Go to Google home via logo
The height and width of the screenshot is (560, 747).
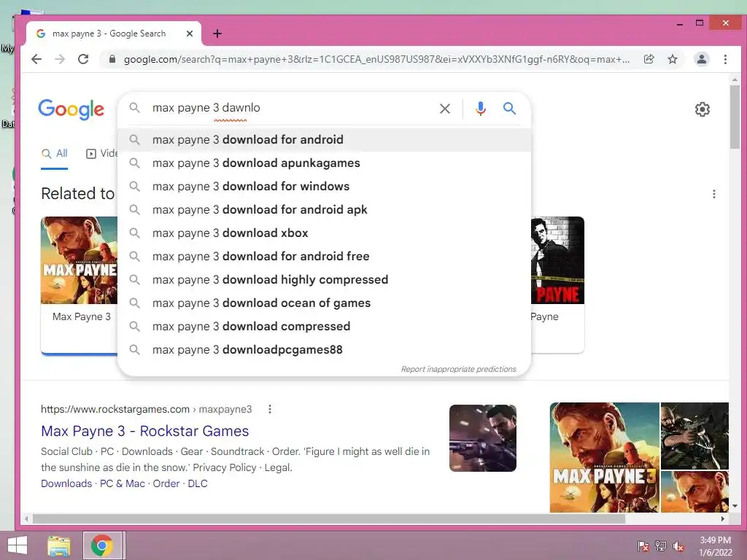pos(71,109)
